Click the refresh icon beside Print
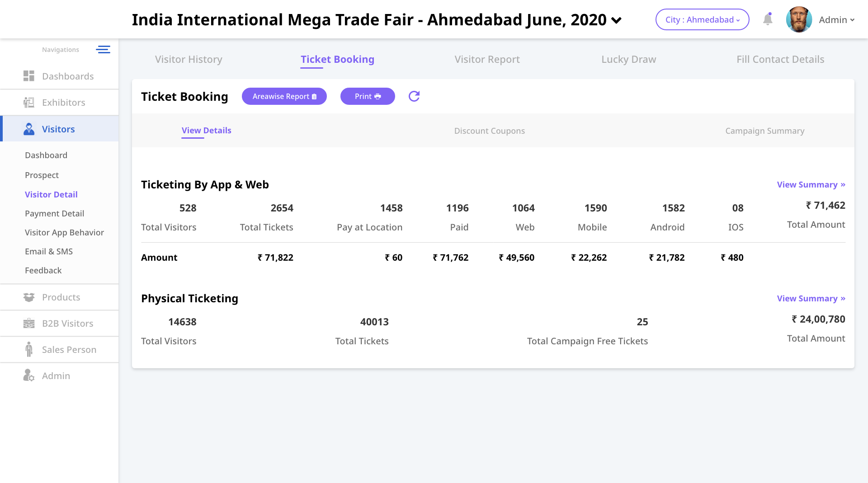The height and width of the screenshot is (483, 868). pos(414,96)
